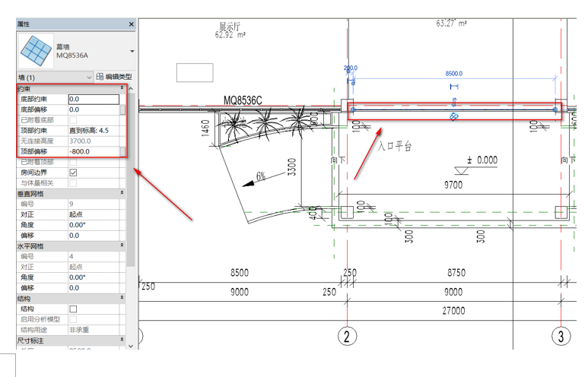Image resolution: width=588 pixels, height=377 pixels.
Task: Click the right endpoint drag handle of wall
Action: [x=555, y=110]
